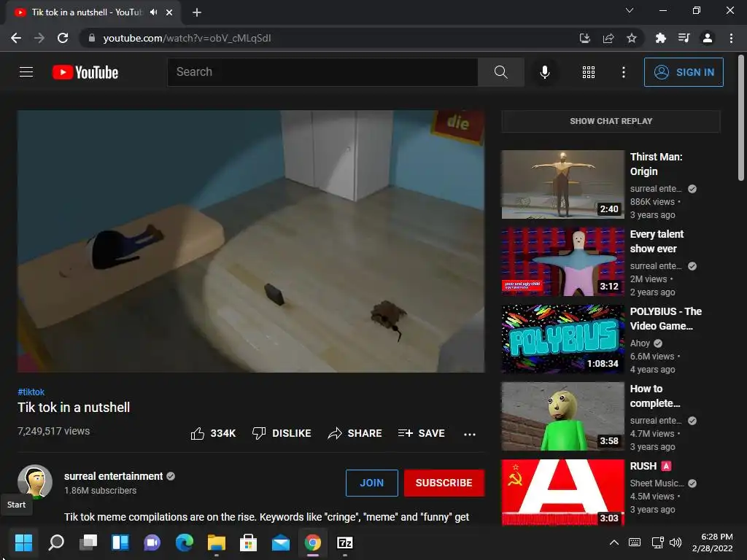Open Windows taskbar search
747x560 pixels.
56,542
